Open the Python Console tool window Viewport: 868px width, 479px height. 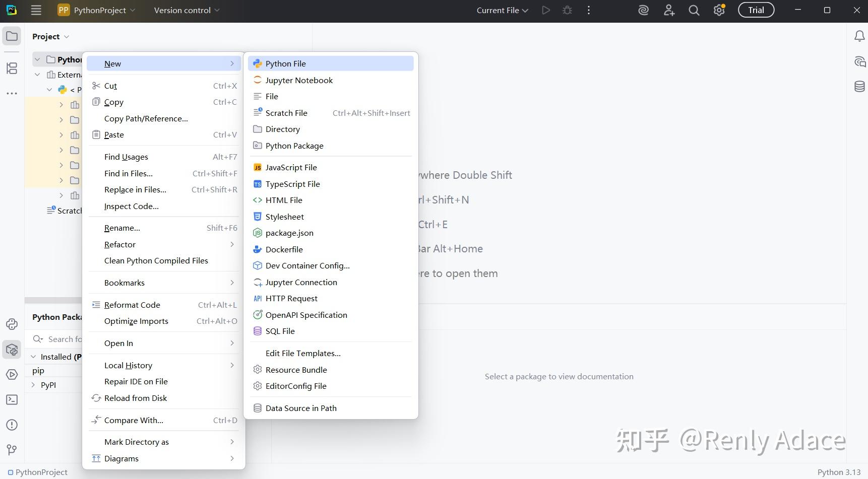[12, 324]
